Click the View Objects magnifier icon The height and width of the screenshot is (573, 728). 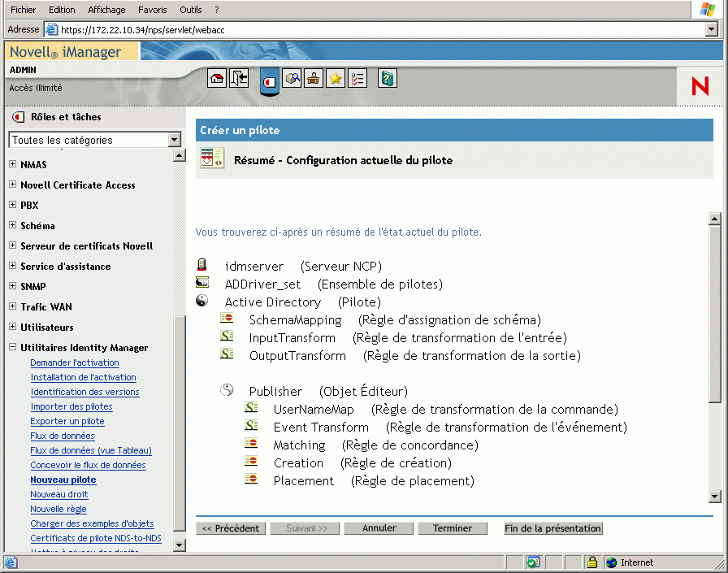coord(292,78)
